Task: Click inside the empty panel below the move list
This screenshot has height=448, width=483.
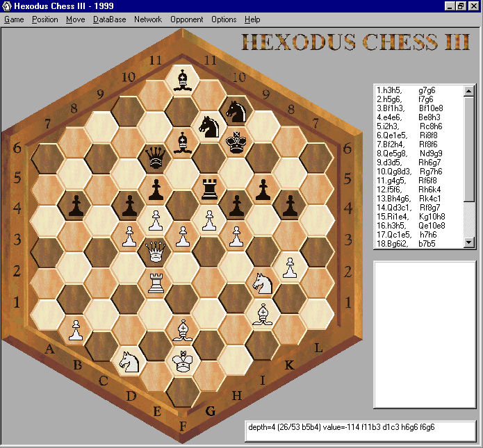Action: (x=425, y=335)
